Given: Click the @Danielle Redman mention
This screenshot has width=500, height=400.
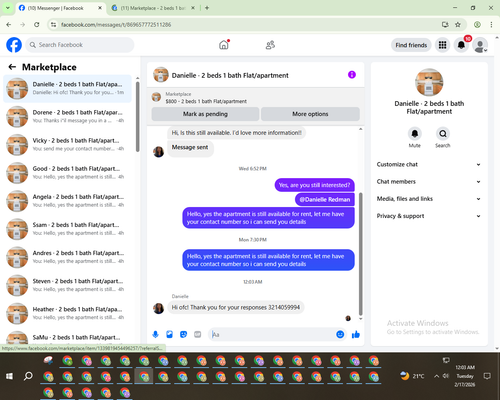Looking at the screenshot, I should click(325, 199).
